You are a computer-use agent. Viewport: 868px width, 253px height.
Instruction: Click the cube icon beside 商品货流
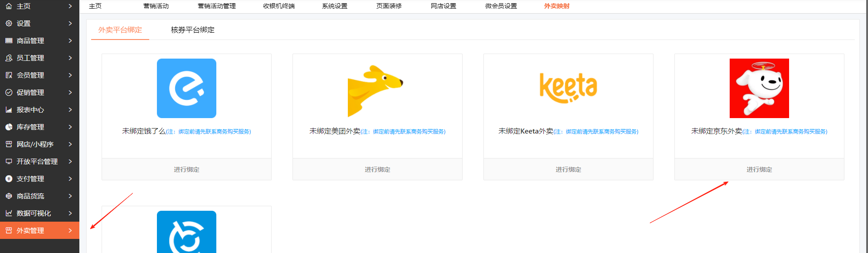pos(9,196)
